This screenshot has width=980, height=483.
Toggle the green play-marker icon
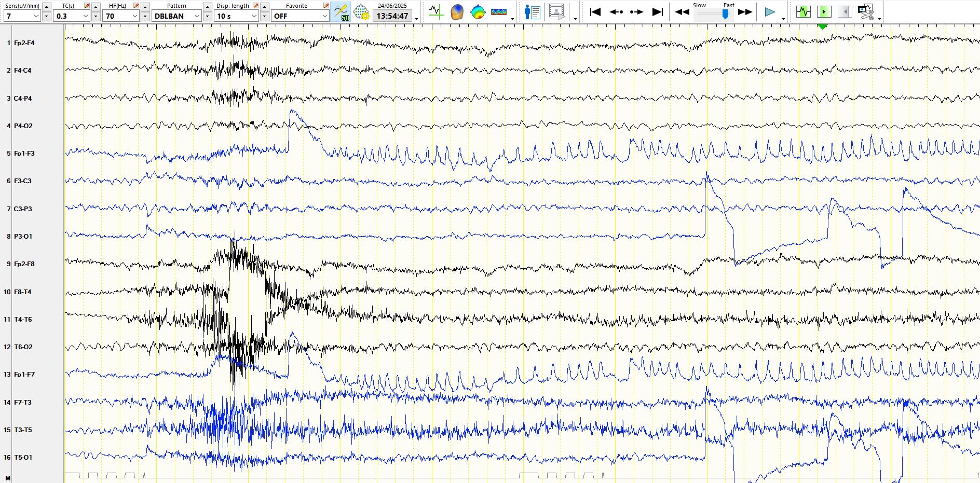[824, 12]
